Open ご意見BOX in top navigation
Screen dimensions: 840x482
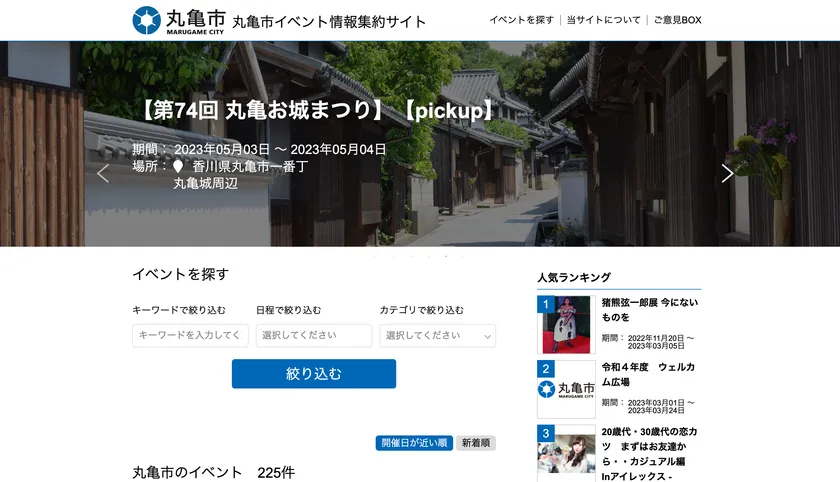point(678,20)
